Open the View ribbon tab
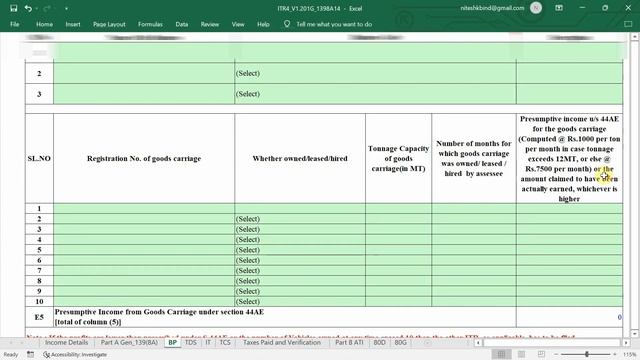The height and width of the screenshot is (360, 640). click(238, 24)
